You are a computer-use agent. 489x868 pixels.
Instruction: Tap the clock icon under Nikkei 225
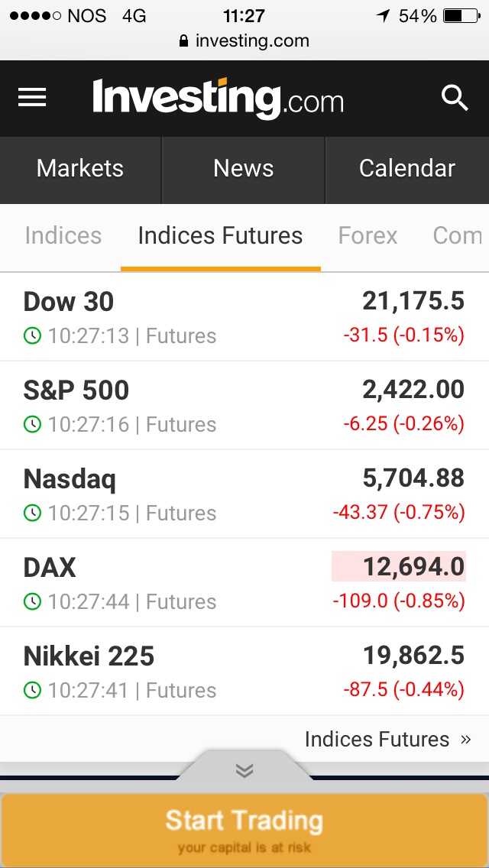click(x=32, y=690)
